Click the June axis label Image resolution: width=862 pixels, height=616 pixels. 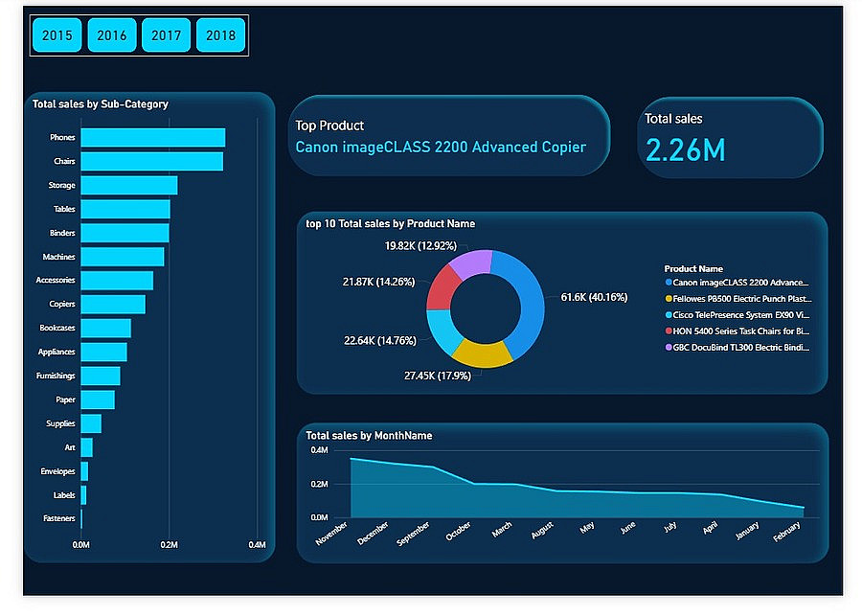627,528
